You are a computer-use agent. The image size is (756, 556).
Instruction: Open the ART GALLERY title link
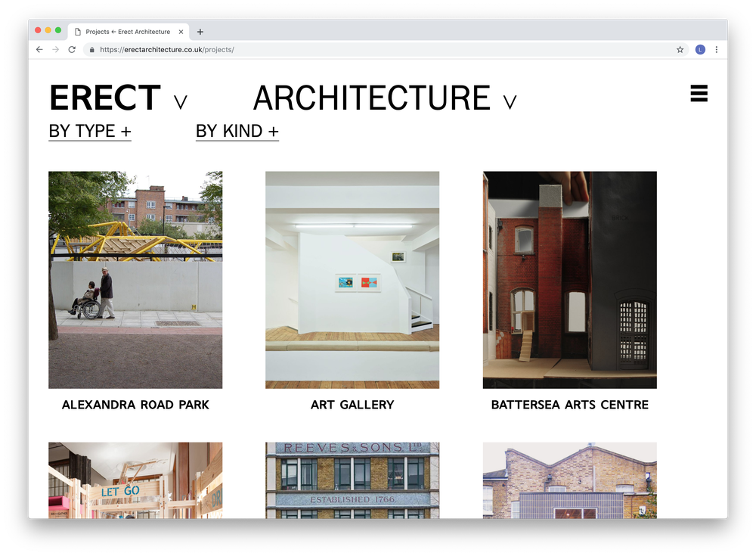point(352,405)
